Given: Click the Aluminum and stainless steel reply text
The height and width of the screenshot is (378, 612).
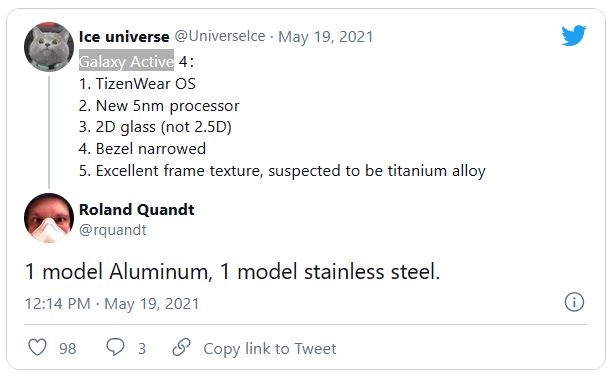Looking at the screenshot, I should 232,271.
